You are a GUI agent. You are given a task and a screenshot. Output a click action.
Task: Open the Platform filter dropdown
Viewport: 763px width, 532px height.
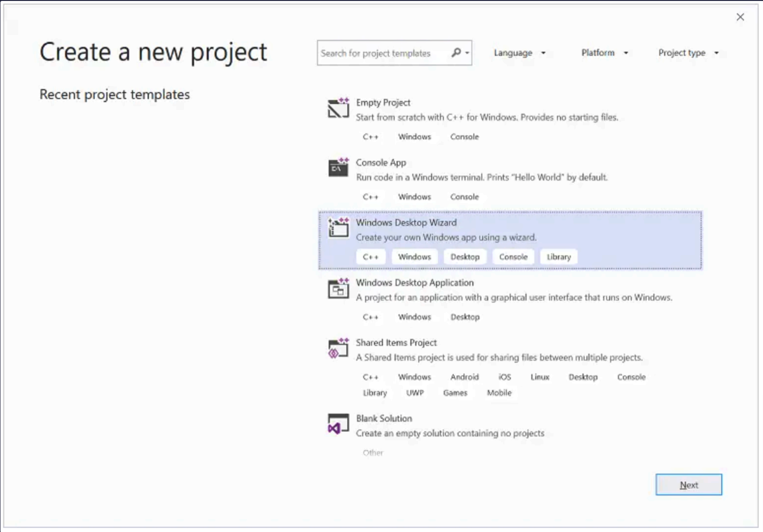[x=604, y=53]
